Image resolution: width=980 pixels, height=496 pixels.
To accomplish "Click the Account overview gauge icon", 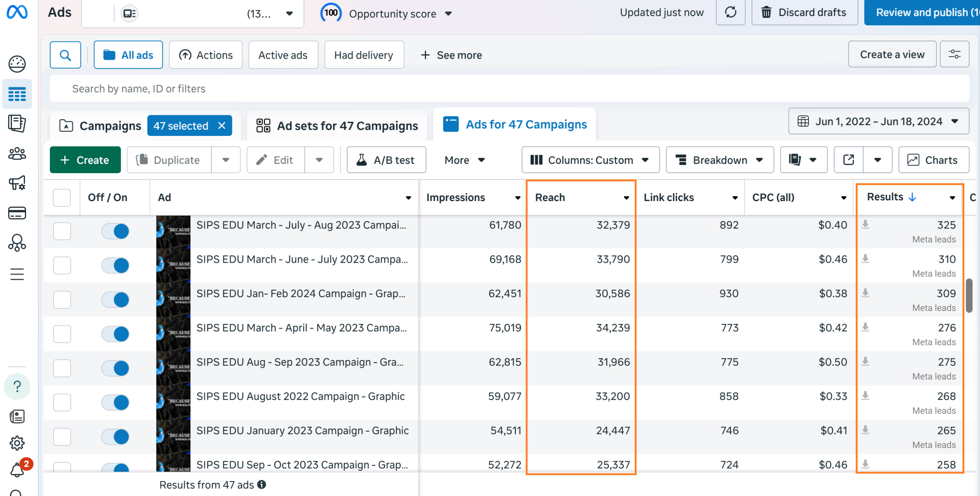I will (x=17, y=64).
